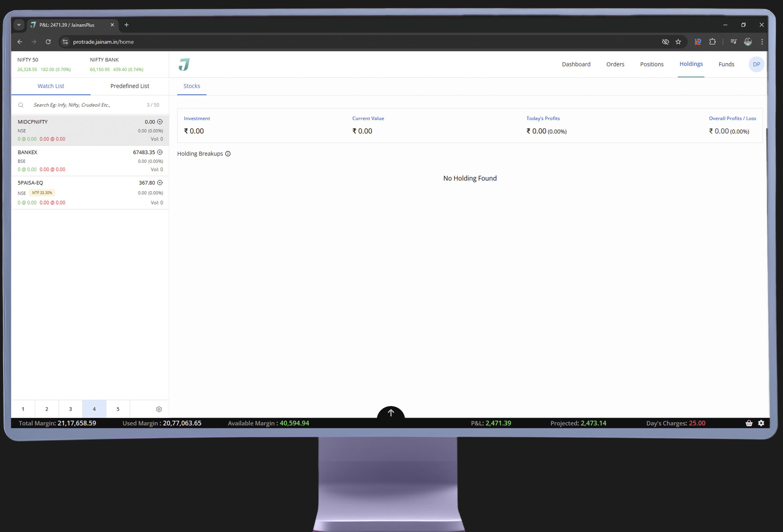Click Holding Breakups info icon

tap(228, 154)
